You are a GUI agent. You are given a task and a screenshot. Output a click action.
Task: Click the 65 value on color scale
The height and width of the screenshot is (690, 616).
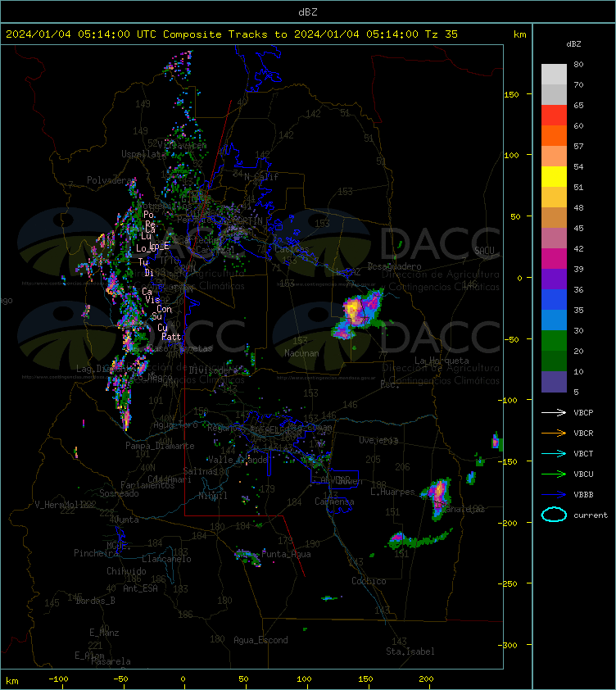pyautogui.click(x=578, y=105)
